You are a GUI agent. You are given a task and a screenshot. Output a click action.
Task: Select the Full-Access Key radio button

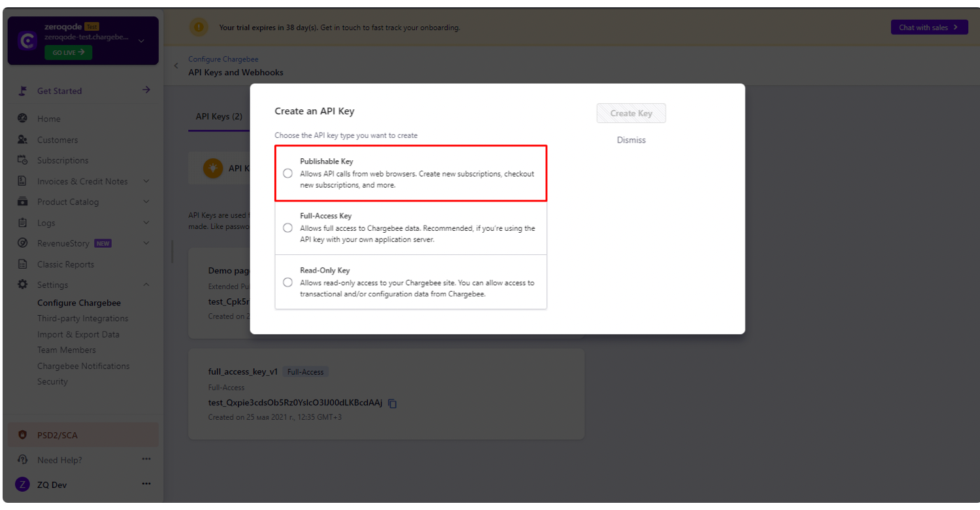coord(287,228)
